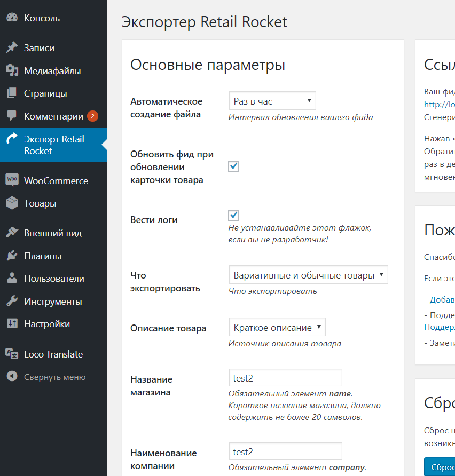This screenshot has height=476, width=455.
Task: Toggle the Вести логи checkbox
Action: tap(233, 216)
